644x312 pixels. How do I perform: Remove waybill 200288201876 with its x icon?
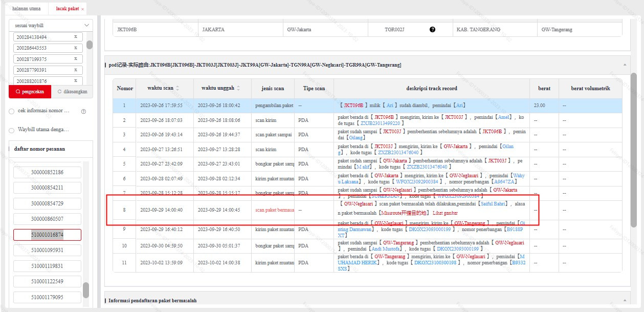click(x=75, y=81)
